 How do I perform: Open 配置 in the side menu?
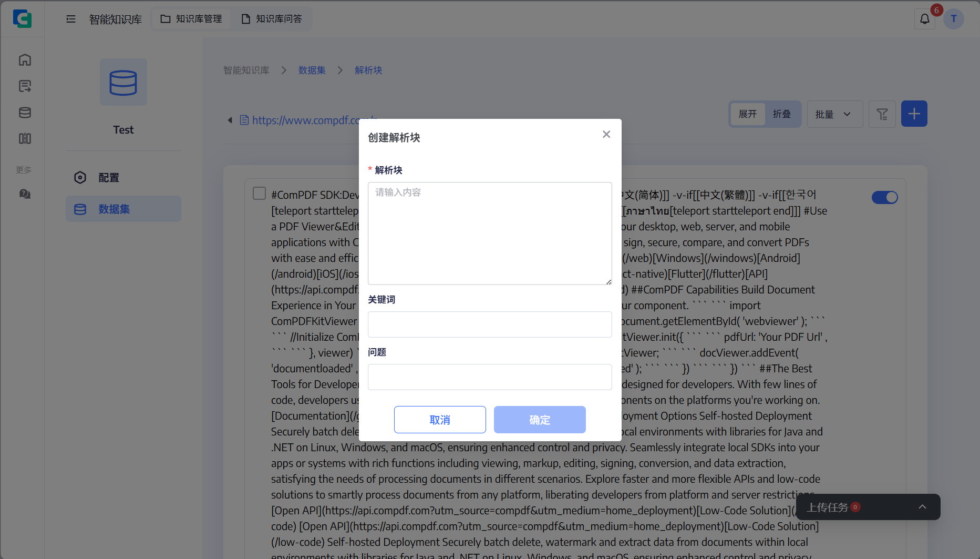[x=123, y=178]
